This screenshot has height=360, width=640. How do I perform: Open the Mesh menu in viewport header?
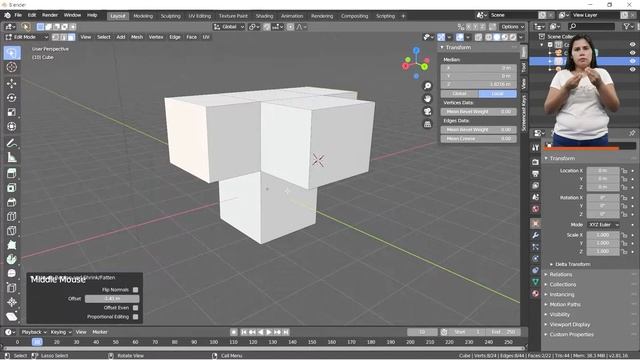click(137, 37)
